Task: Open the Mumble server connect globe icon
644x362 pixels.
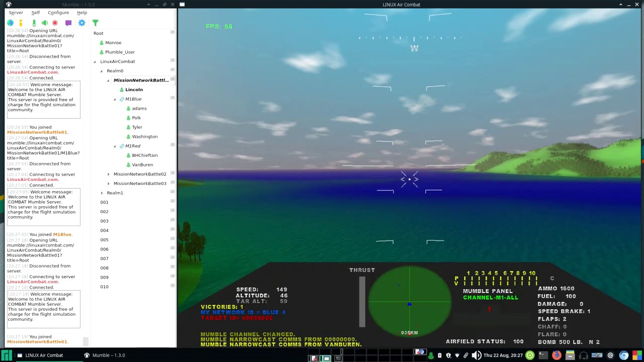Action: pos(11,23)
